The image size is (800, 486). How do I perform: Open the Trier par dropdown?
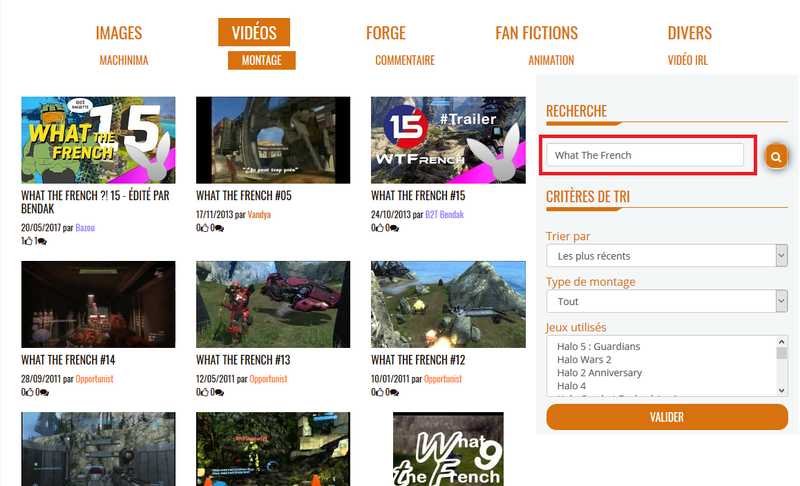(667, 256)
